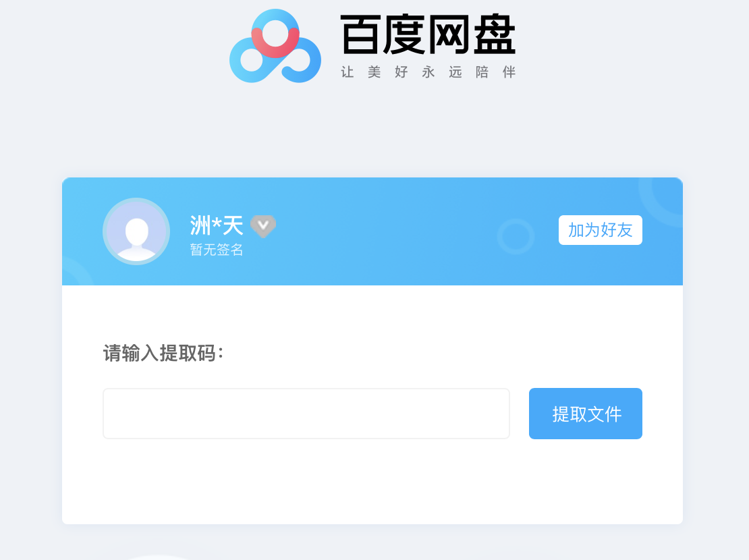
Task: Click the downward chevron inside the diamond badge
Action: pos(263,225)
